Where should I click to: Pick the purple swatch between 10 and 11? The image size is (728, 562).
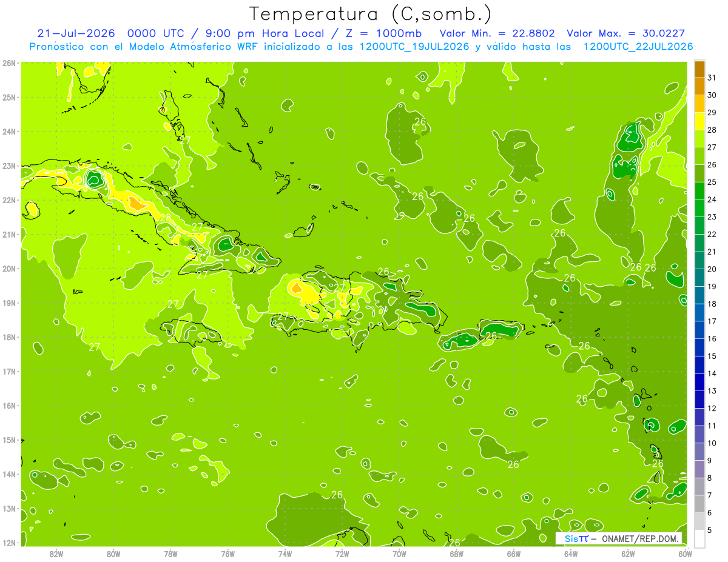pyautogui.click(x=699, y=434)
